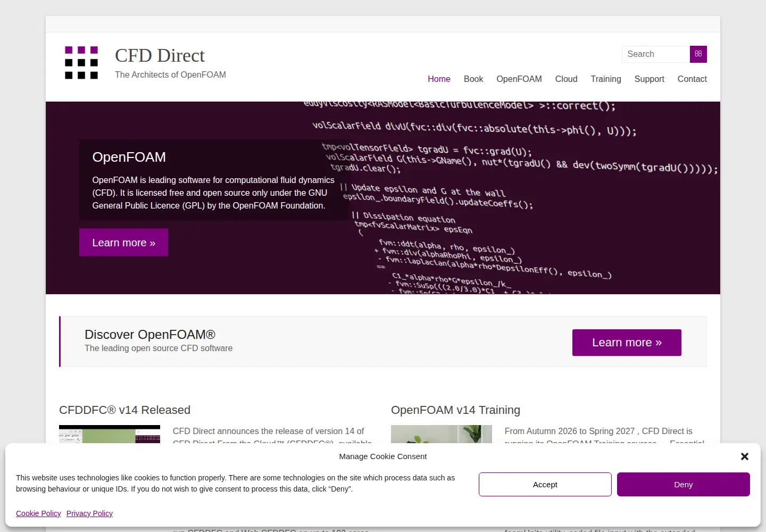This screenshot has width=766, height=532.
Task: Deny cookies in the consent banner
Action: point(684,485)
